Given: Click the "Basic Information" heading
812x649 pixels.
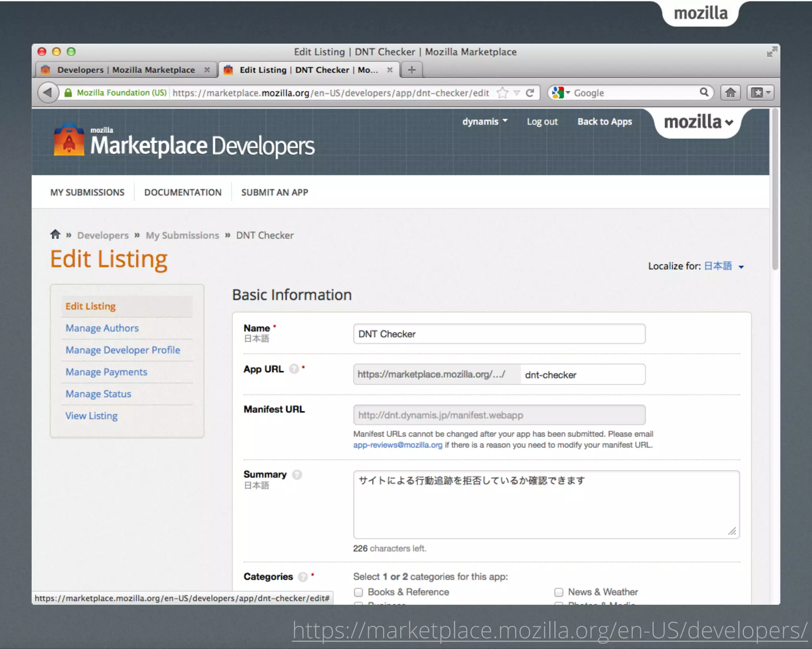Looking at the screenshot, I should click(x=292, y=294).
